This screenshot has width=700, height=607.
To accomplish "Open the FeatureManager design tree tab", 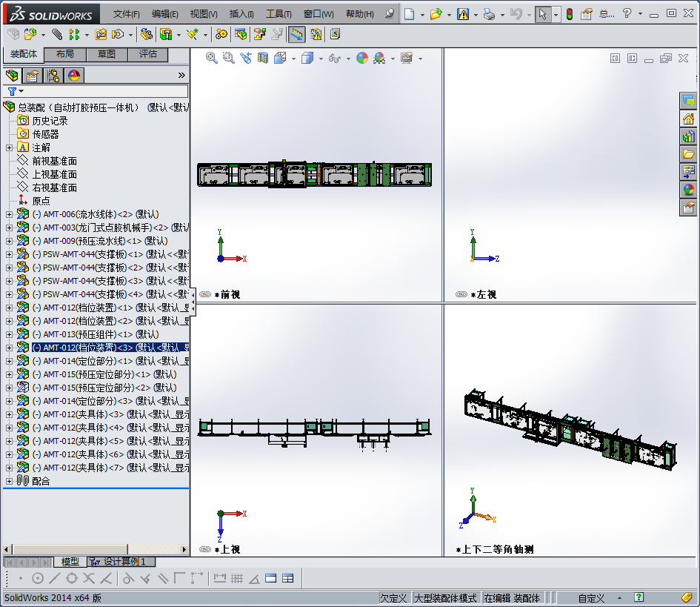I will coord(13,76).
